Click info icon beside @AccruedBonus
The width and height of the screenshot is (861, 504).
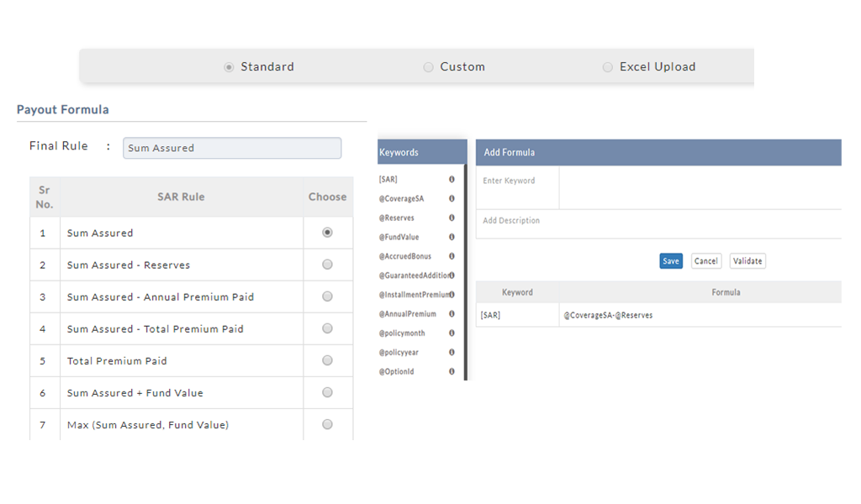(x=452, y=256)
